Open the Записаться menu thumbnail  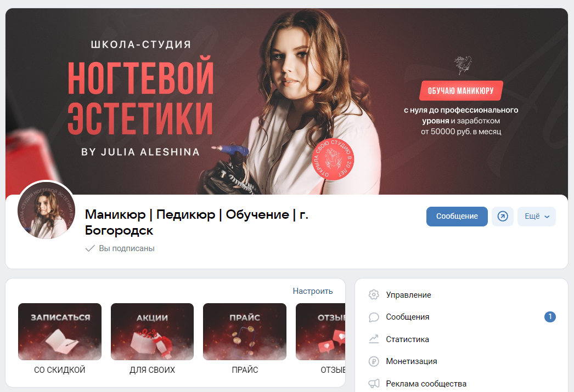(x=60, y=332)
